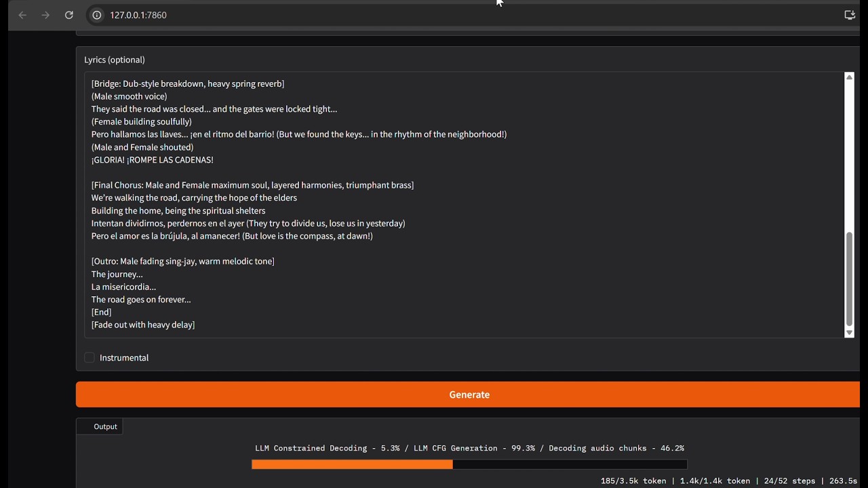Reload the page with the refresh icon
This screenshot has height=488, width=868.
tap(68, 15)
